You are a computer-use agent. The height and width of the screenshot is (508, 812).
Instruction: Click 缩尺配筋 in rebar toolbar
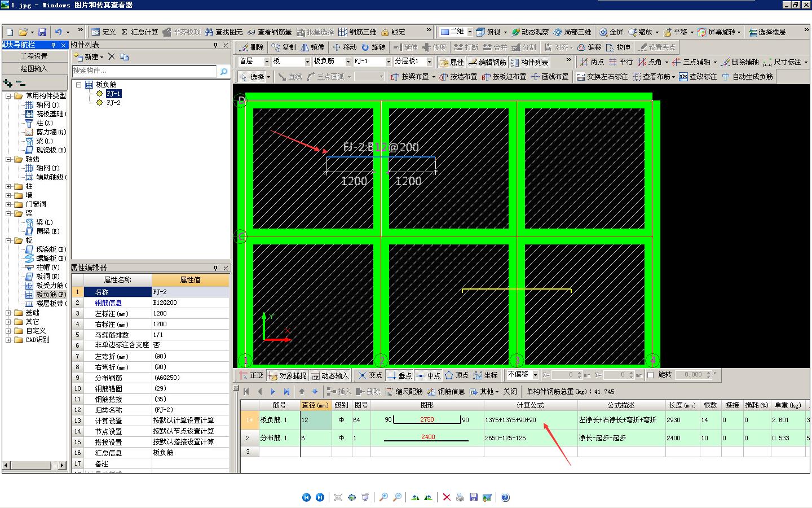[404, 392]
